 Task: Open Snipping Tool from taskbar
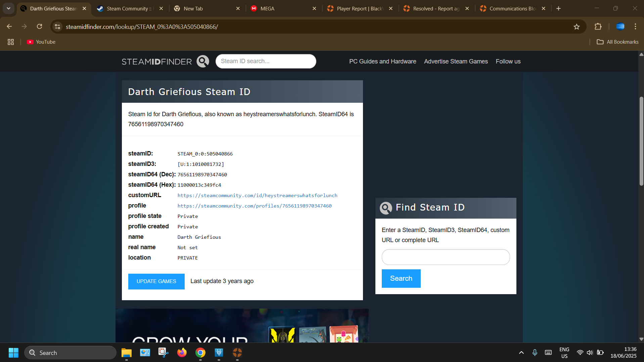[163, 353]
